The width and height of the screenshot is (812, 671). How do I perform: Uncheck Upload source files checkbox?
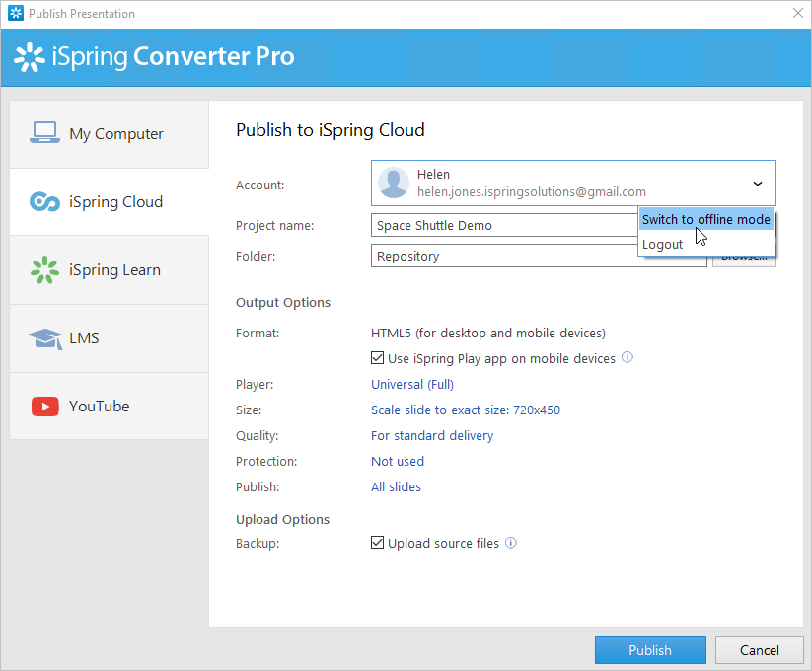[377, 542]
